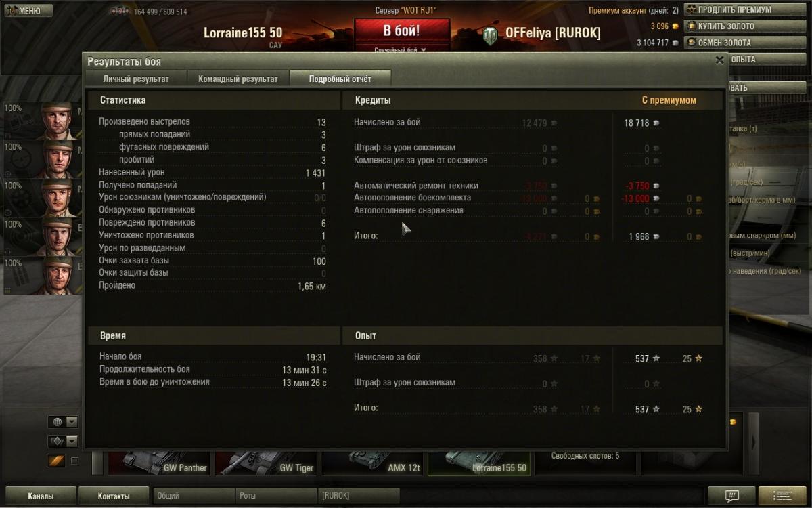Click the С премиумом column header

point(669,100)
